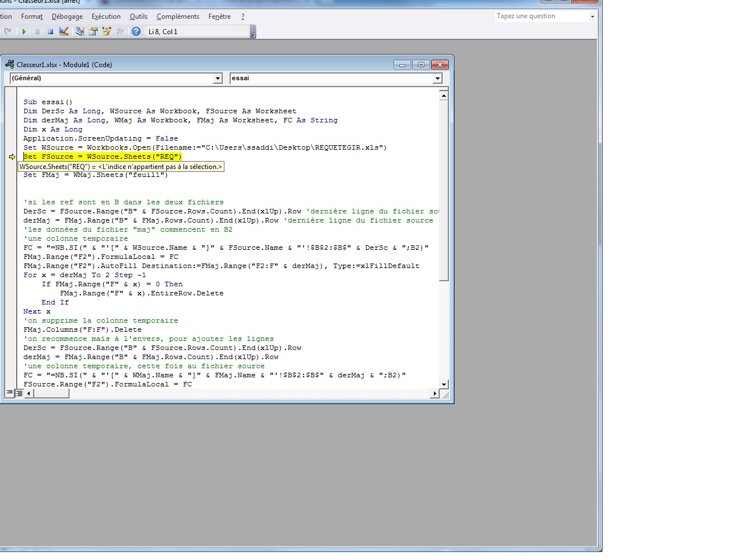Viewport: 729px width, 560px height.
Task: Open the Outils menu
Action: pyautogui.click(x=138, y=17)
